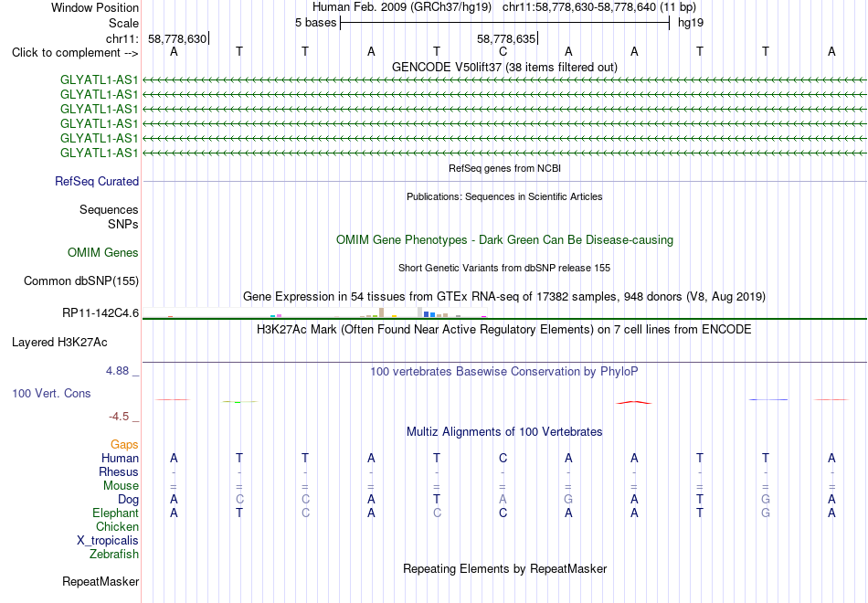Select the Rhesus alignment row label
Viewport: 868px width, 603px height.
pyautogui.click(x=119, y=471)
